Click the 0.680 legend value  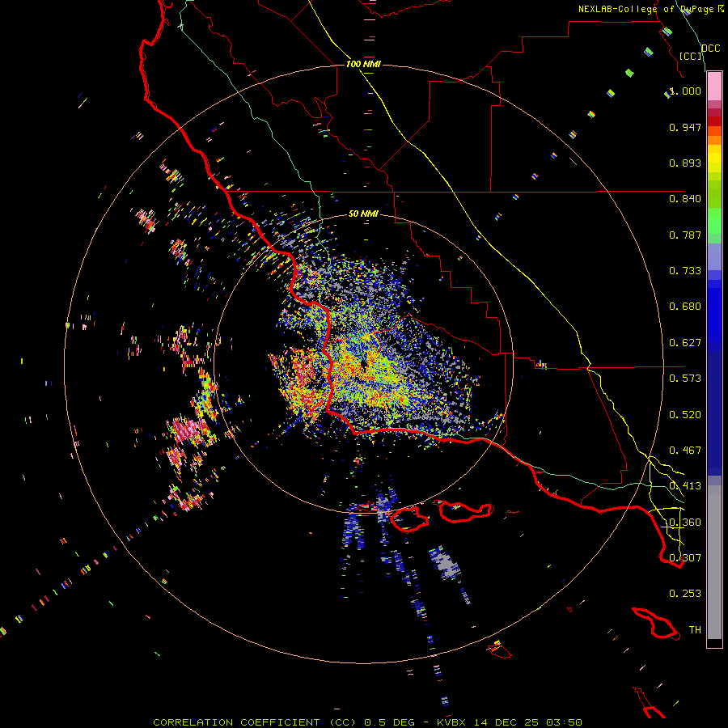685,307
